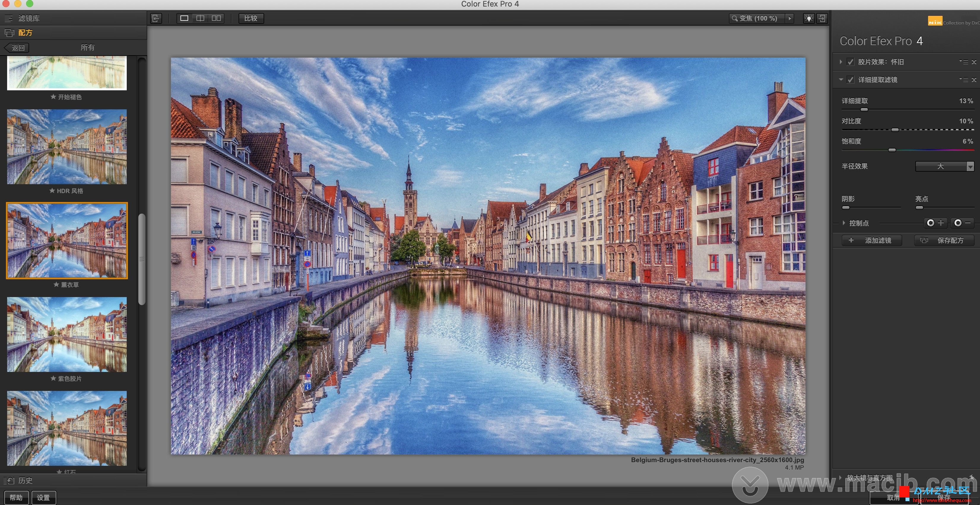The width and height of the screenshot is (980, 505).
Task: Click the 饱和度 slider handle
Action: pyautogui.click(x=892, y=150)
